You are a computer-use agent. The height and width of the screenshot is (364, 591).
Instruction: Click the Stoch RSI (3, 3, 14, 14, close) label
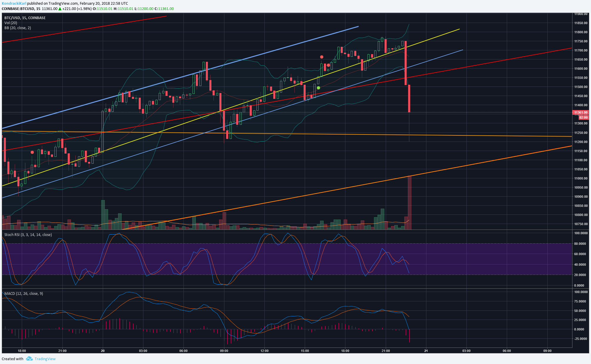[x=28, y=235]
